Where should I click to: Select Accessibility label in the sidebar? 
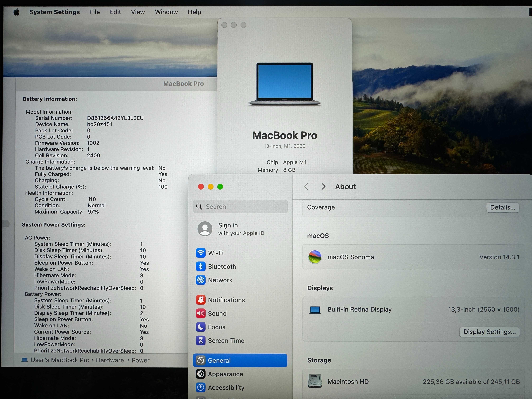[x=226, y=388]
